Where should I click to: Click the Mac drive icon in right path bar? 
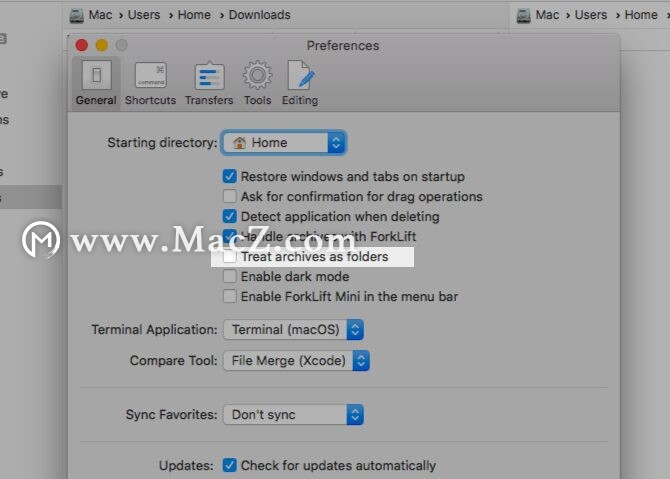523,15
